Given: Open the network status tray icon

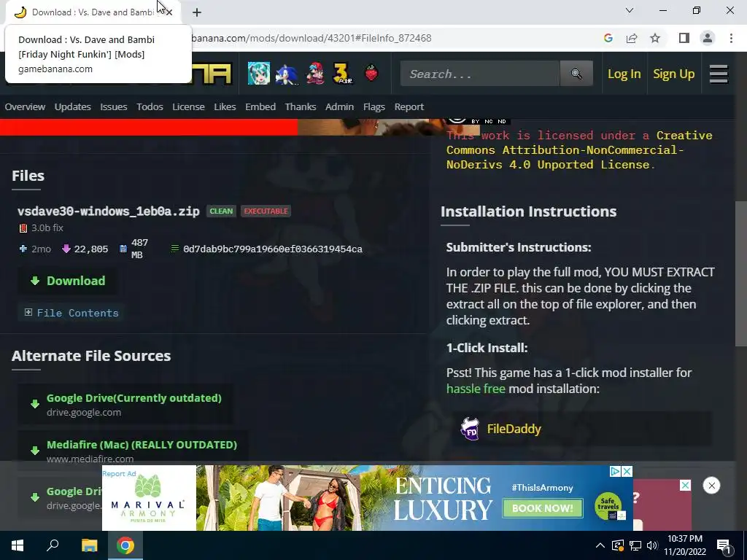Looking at the screenshot, I should 635,545.
